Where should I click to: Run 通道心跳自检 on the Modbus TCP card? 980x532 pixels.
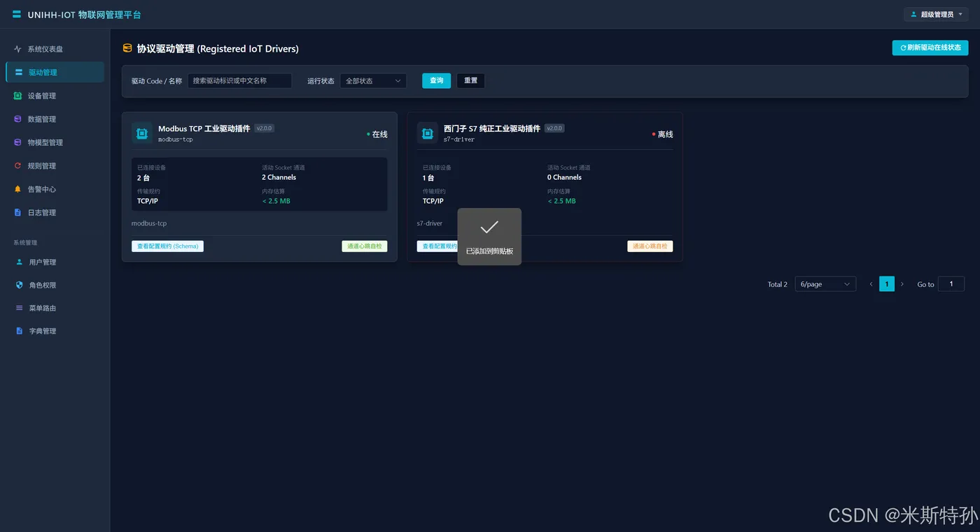click(x=365, y=246)
